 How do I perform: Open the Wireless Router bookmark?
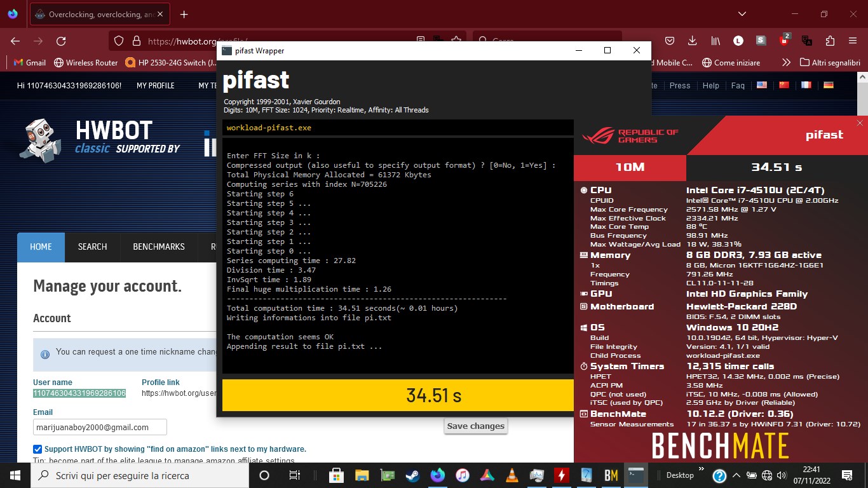coord(86,62)
